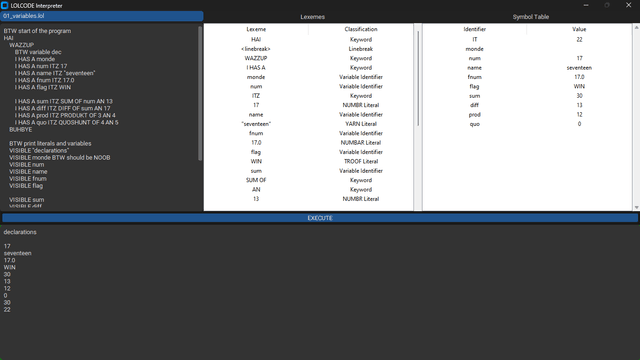Click the VISIBLE "declarations" code line
This screenshot has width=640, height=360.
pos(39,151)
